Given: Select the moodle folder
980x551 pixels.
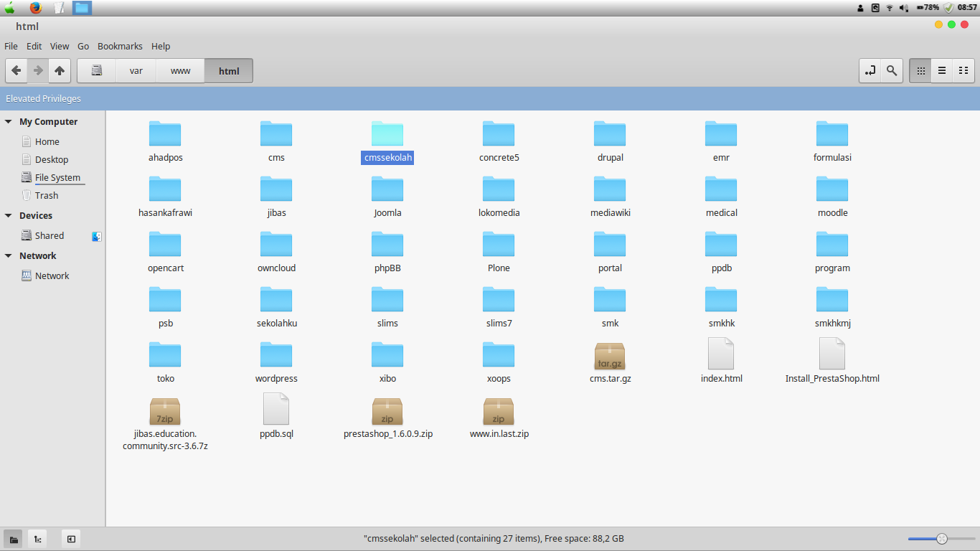Looking at the screenshot, I should coord(832,197).
